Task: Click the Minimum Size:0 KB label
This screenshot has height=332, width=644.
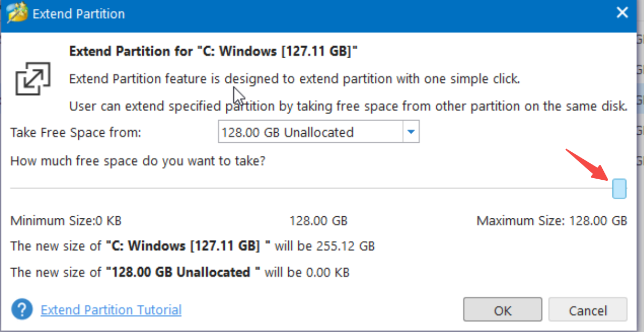Action: [x=66, y=220]
